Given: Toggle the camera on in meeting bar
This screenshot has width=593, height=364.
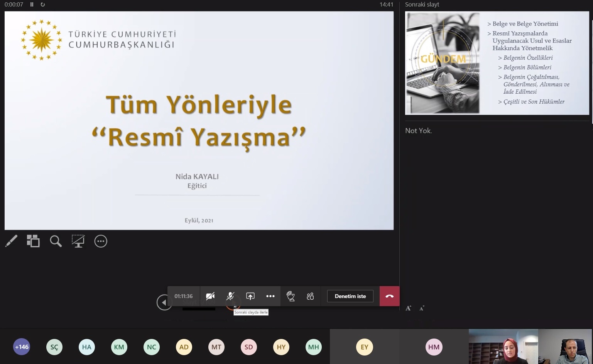Looking at the screenshot, I should 210,296.
